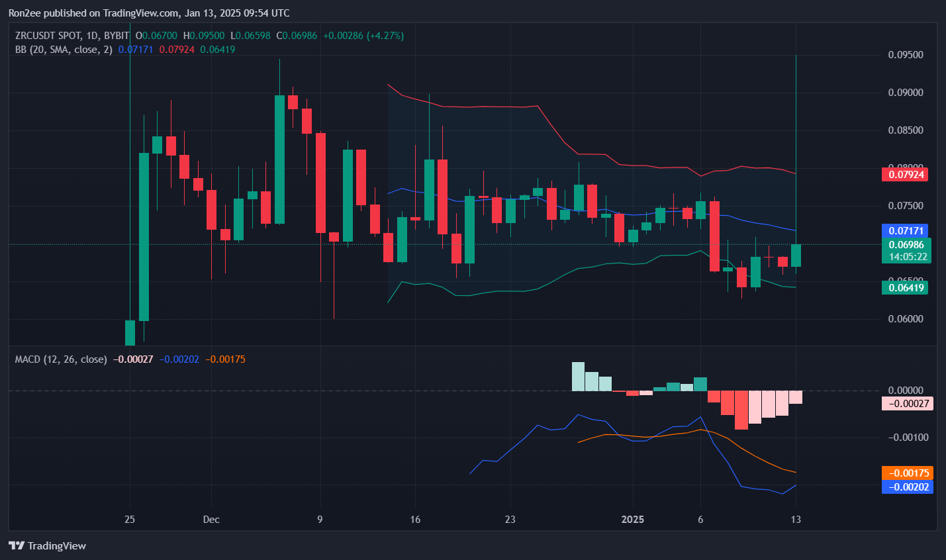Click the blue −0.00202 MACD axis label
This screenshot has height=560, width=946.
point(908,487)
